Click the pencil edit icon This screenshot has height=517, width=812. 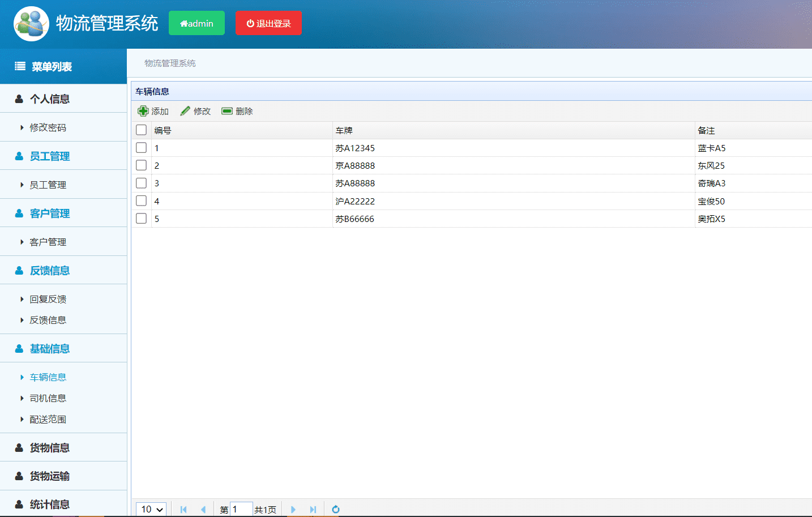(185, 111)
